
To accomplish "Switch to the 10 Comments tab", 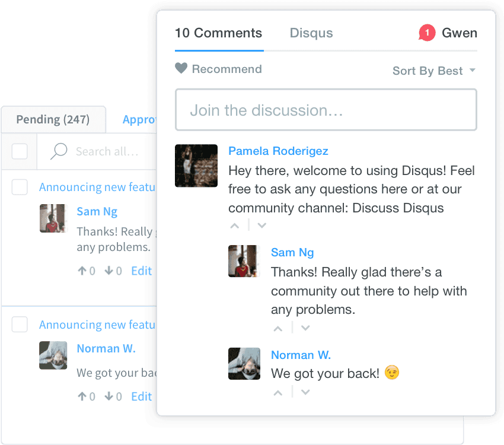I will point(219,33).
